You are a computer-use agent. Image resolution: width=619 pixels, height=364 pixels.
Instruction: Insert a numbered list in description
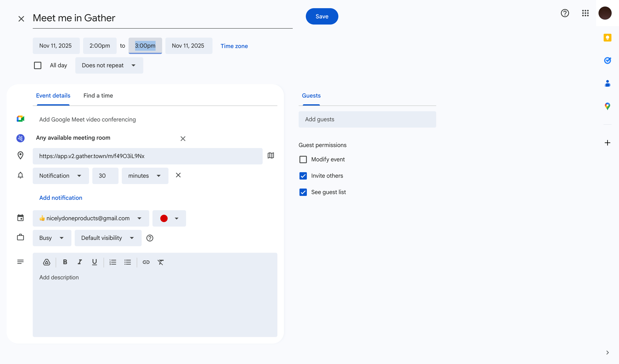[x=113, y=262]
